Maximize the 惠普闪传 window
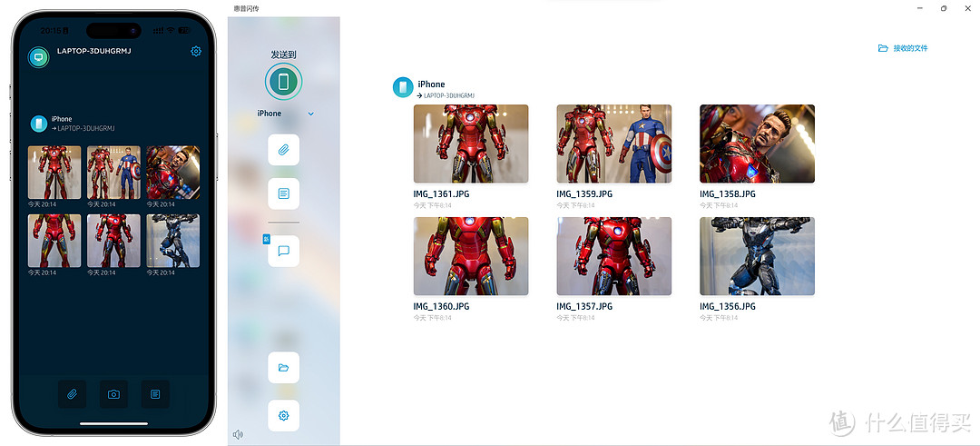Viewport: 980px width, 446px height. point(943,8)
